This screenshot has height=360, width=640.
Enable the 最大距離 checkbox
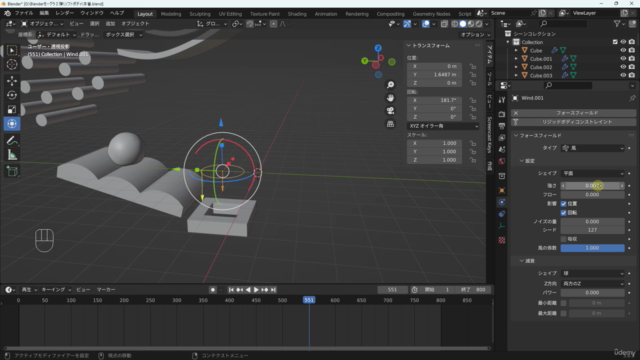tap(564, 313)
